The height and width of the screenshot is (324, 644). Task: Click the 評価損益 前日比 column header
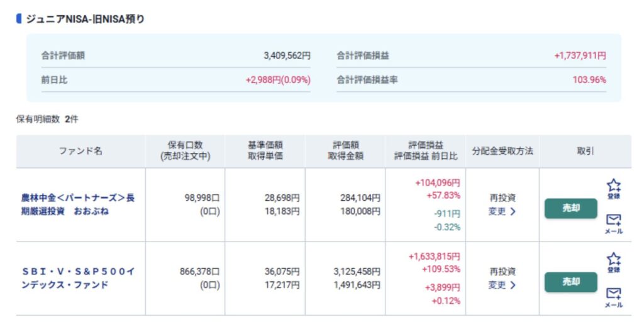426,151
